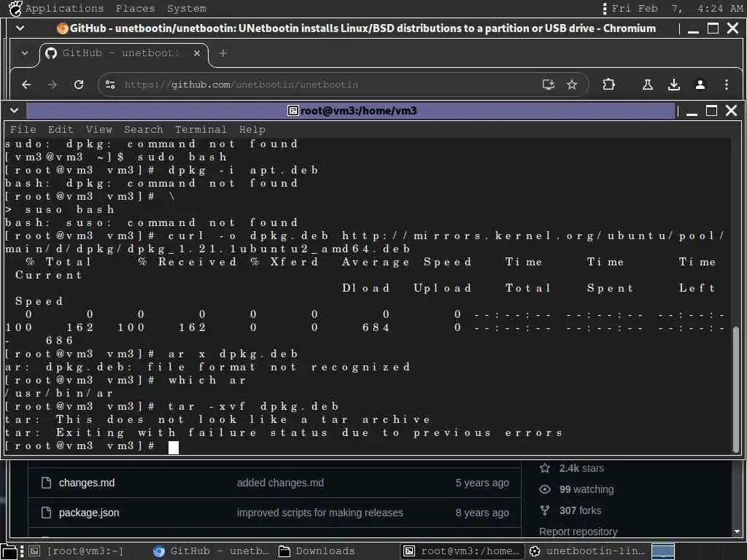
Task: Open the extensions puzzle icon
Action: [x=608, y=85]
